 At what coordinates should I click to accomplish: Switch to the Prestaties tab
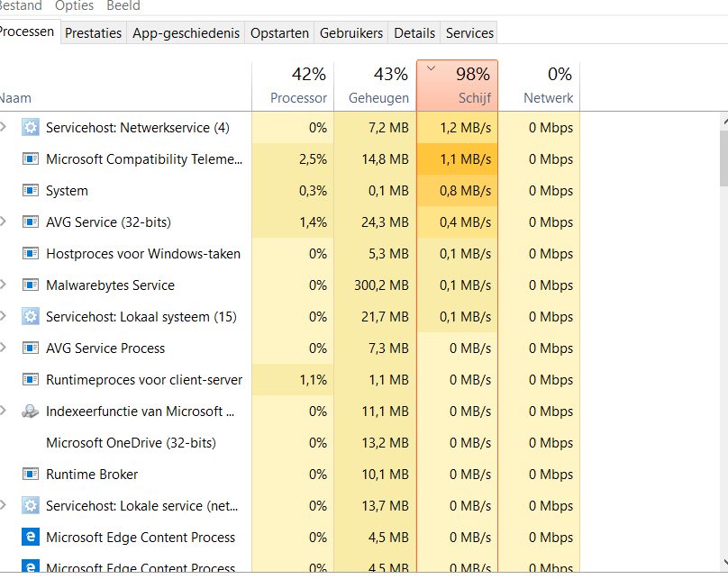click(x=94, y=33)
